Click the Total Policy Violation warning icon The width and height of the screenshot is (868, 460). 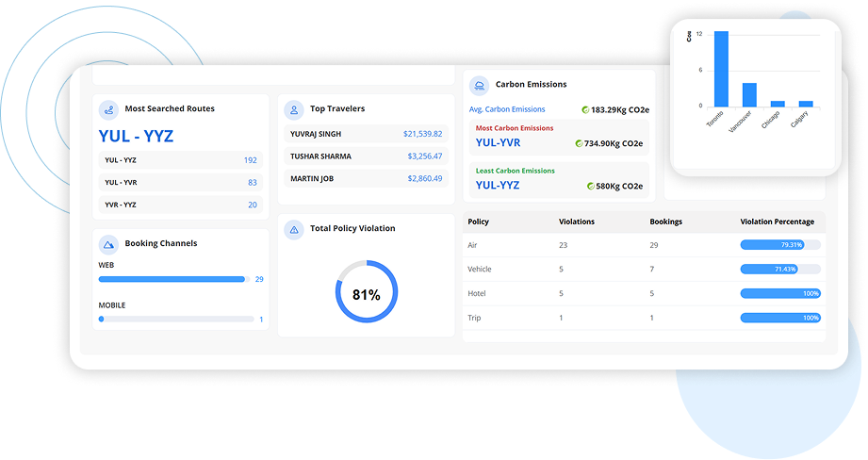coord(294,229)
